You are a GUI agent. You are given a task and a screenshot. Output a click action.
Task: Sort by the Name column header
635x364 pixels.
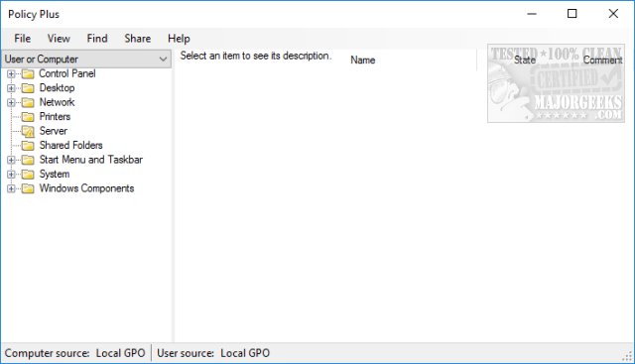pos(363,60)
